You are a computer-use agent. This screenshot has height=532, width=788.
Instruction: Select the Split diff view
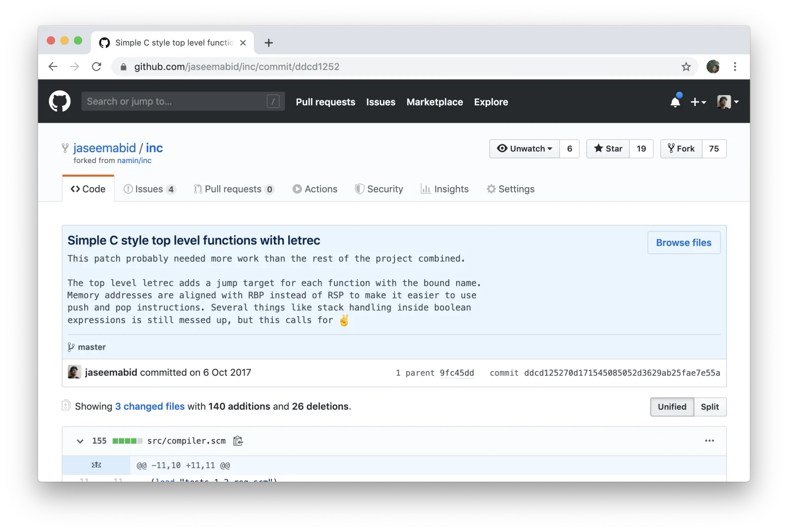click(x=710, y=407)
